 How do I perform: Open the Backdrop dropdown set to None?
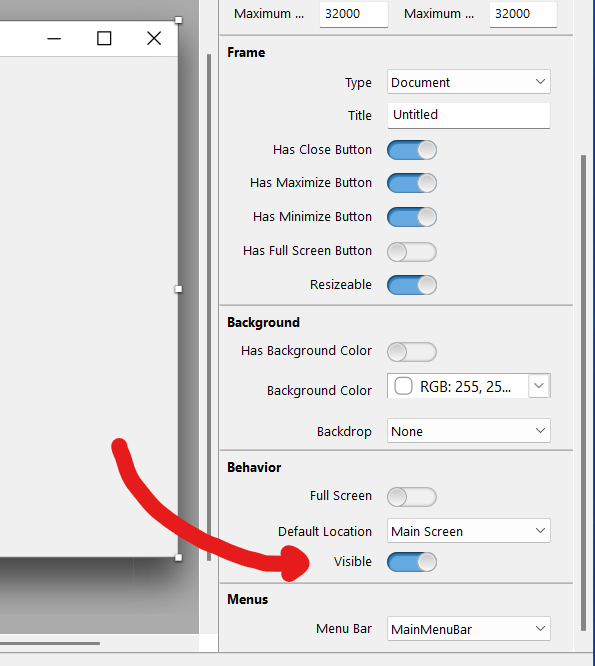(468, 431)
